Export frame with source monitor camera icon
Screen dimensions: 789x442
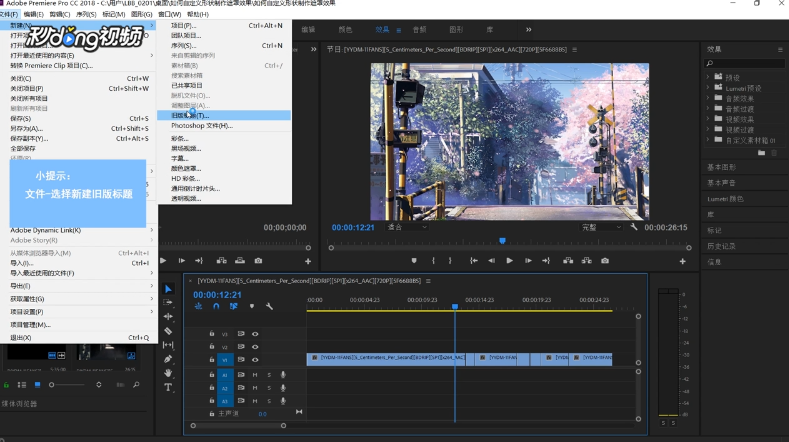tap(258, 260)
